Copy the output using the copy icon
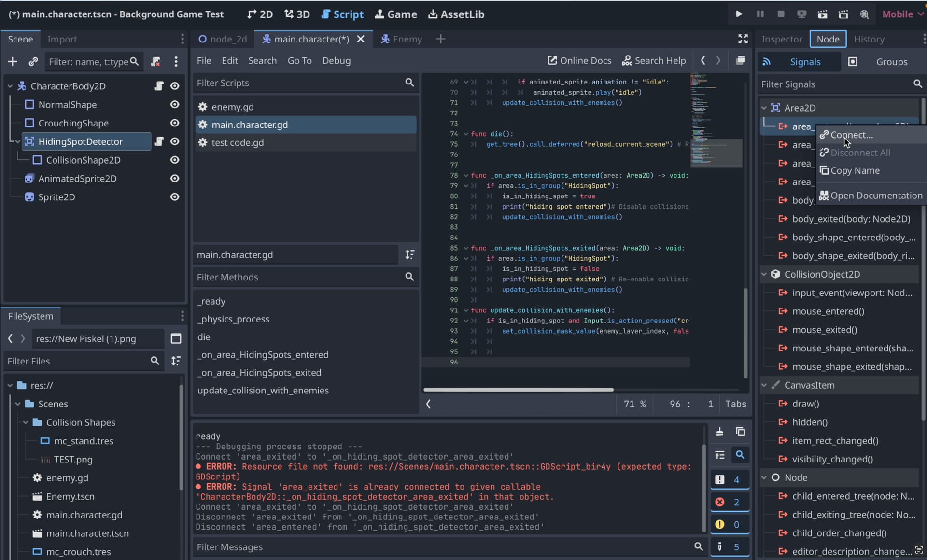The image size is (927, 560). coord(740,432)
